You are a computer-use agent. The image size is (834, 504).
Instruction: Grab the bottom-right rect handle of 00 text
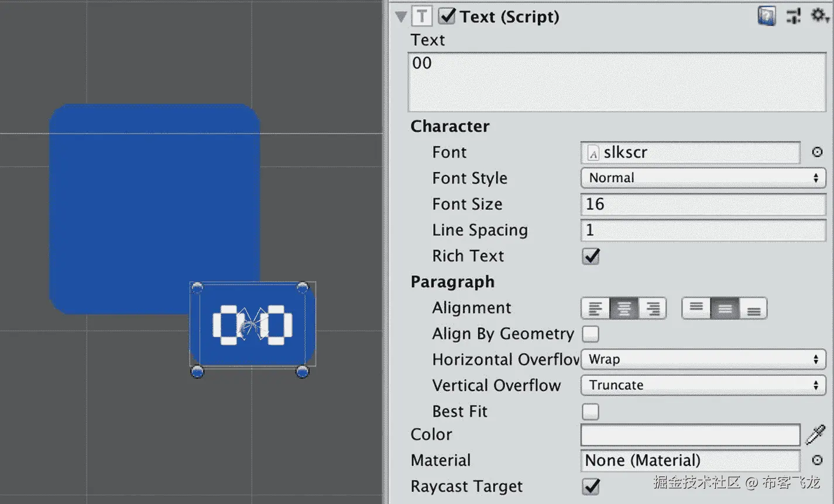(x=303, y=372)
